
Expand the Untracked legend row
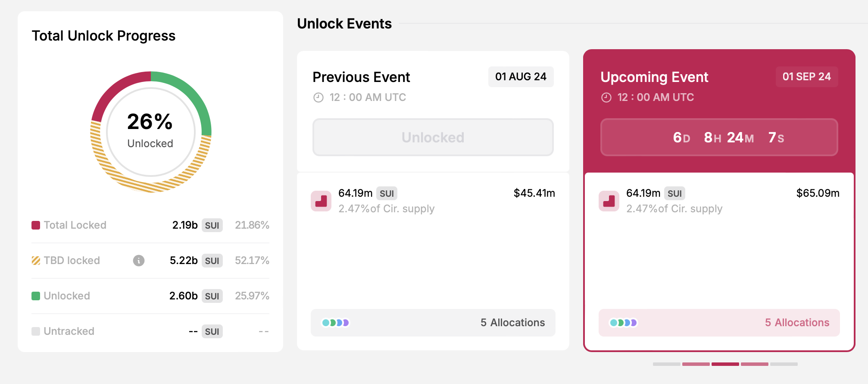69,331
